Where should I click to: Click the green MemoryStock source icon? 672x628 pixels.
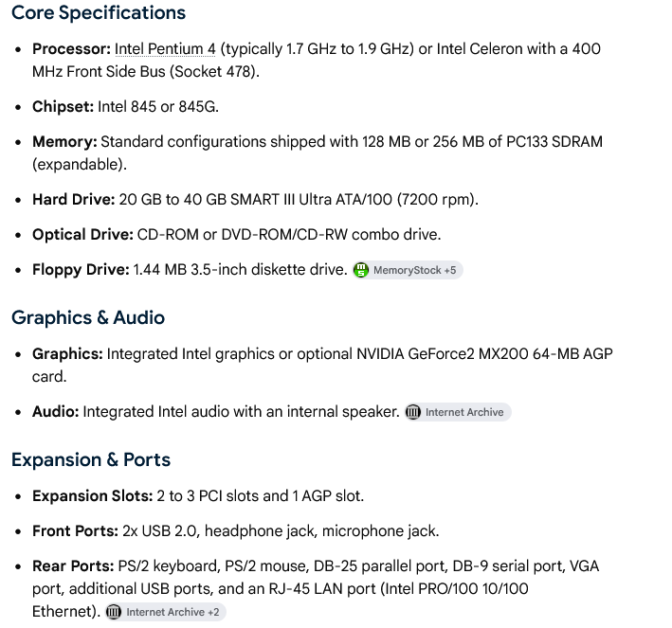click(361, 270)
